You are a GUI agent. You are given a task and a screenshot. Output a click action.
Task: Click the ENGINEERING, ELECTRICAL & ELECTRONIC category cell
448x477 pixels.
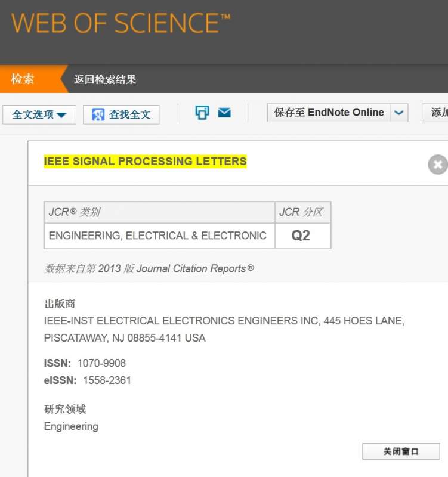tap(157, 236)
